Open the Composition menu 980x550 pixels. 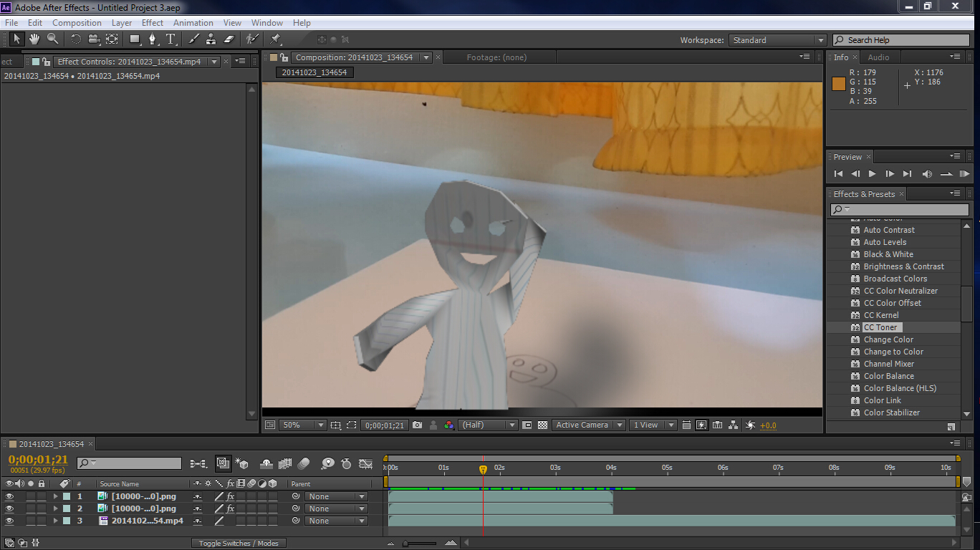pyautogui.click(x=77, y=23)
